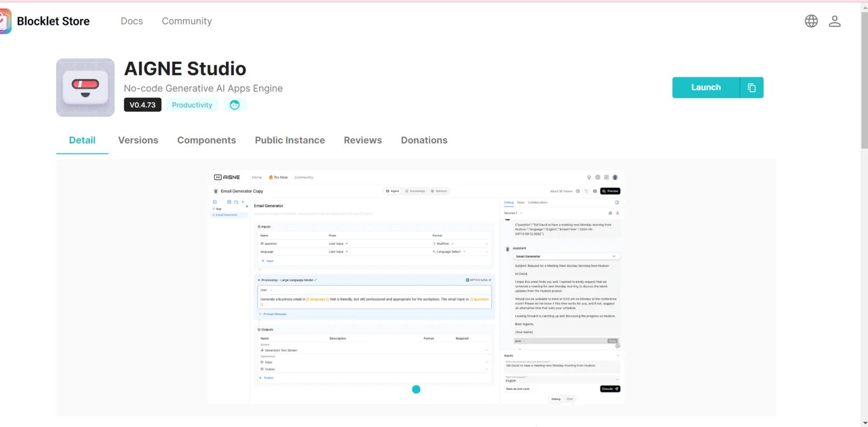Launch the AIGNE Studio blocklet
The width and height of the screenshot is (868, 427).
pos(706,88)
